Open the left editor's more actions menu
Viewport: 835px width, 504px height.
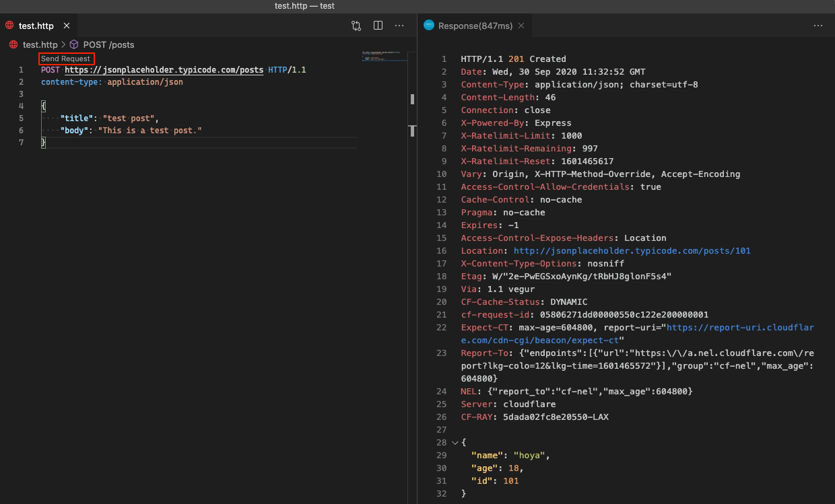(399, 26)
